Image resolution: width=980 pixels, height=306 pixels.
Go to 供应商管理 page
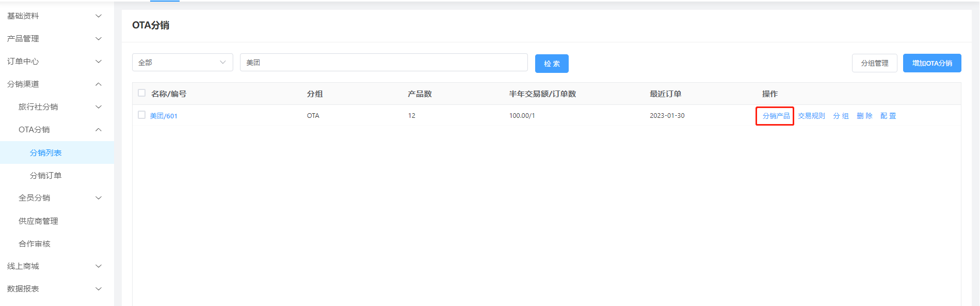pyautogui.click(x=39, y=221)
